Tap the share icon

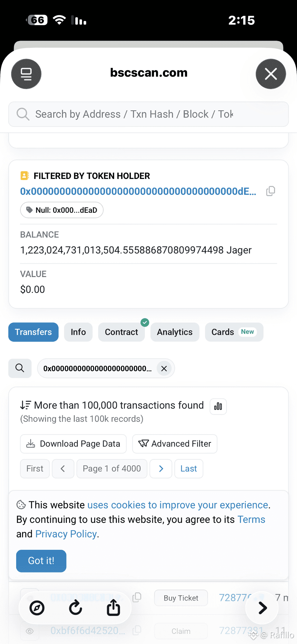point(113,608)
